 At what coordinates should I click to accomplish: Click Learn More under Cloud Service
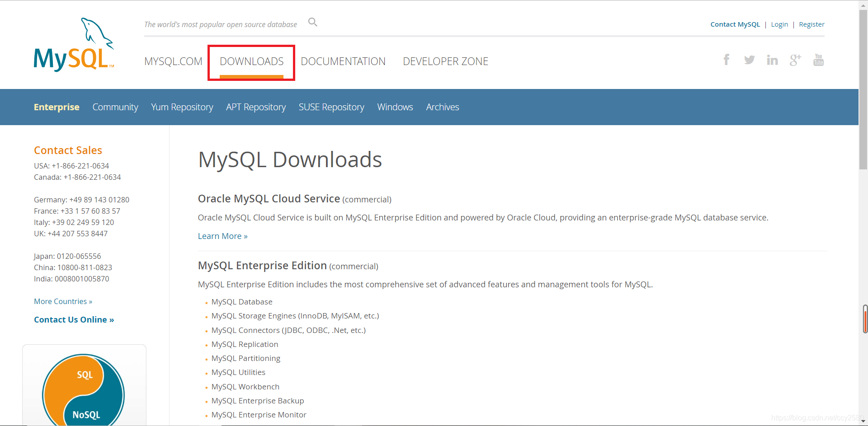point(223,236)
